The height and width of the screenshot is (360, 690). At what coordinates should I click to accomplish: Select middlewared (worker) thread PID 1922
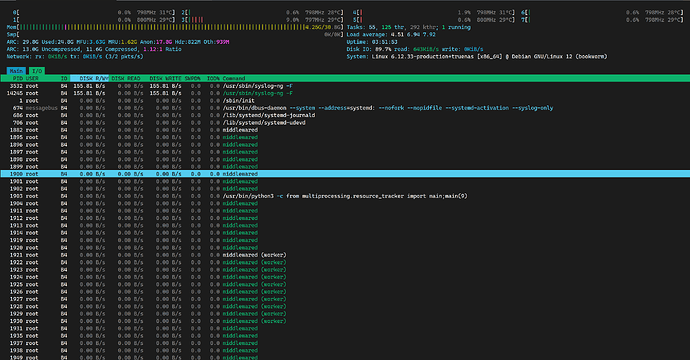[x=345, y=262]
